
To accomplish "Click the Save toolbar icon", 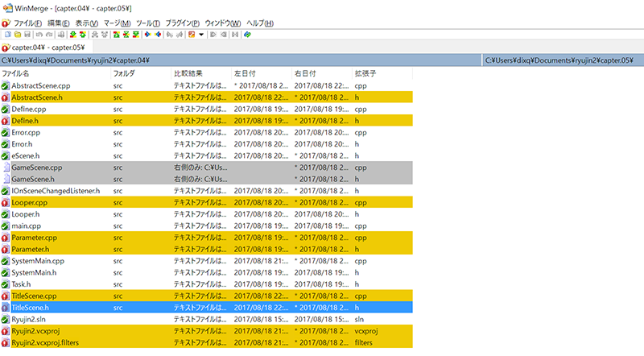I will point(27,35).
